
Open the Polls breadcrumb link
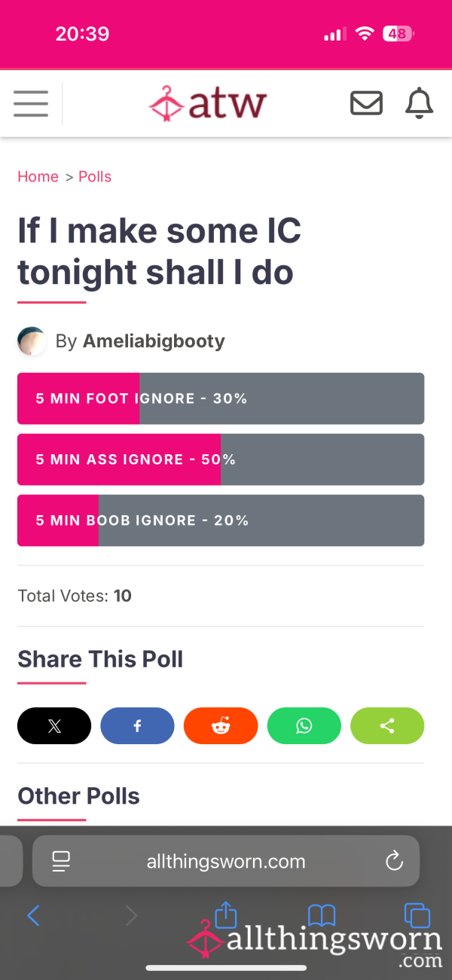95,176
